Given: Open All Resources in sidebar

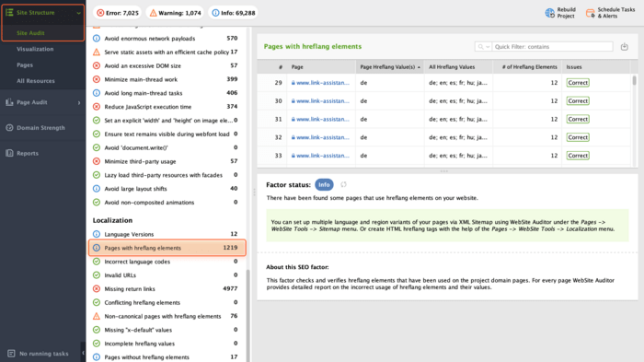Looking at the screenshot, I should (x=36, y=81).
